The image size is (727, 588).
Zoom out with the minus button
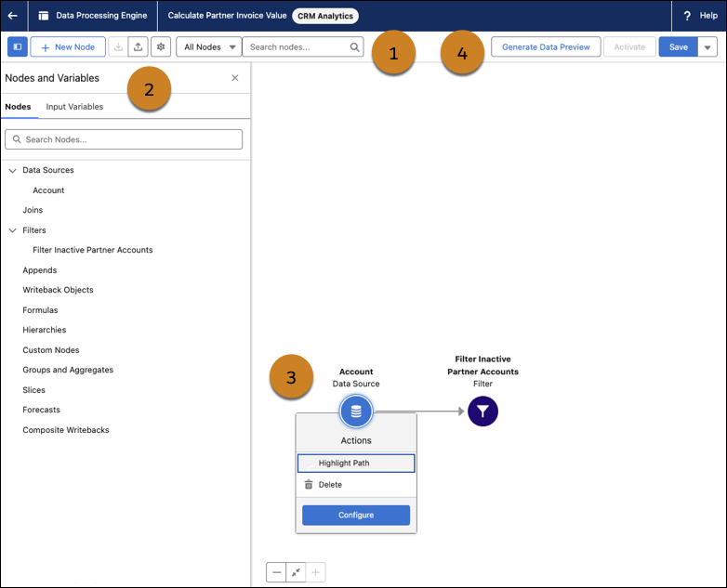[x=276, y=572]
